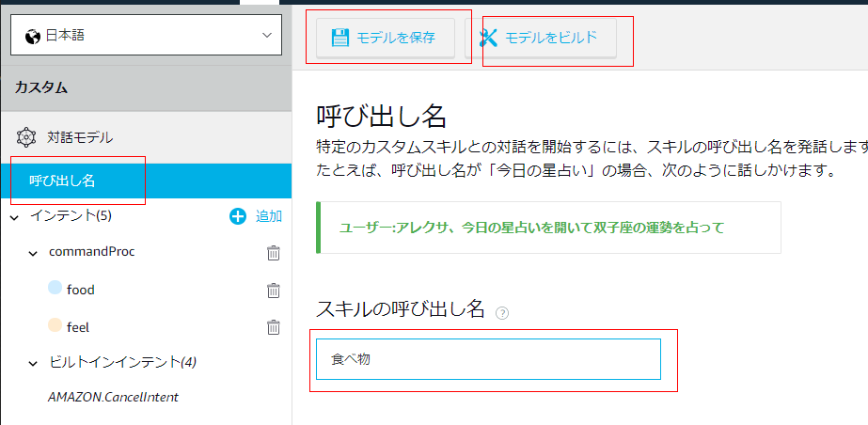Open ビルトインインテント(4) group label
The image size is (868, 425).
click(x=123, y=362)
